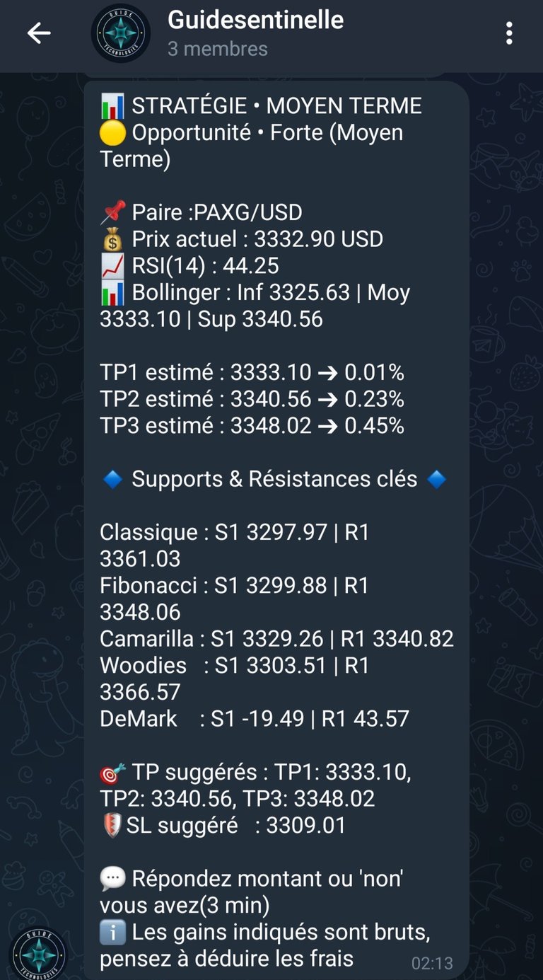
Task: Tap the yellow circle emoji before Opportunité
Action: pos(112,133)
